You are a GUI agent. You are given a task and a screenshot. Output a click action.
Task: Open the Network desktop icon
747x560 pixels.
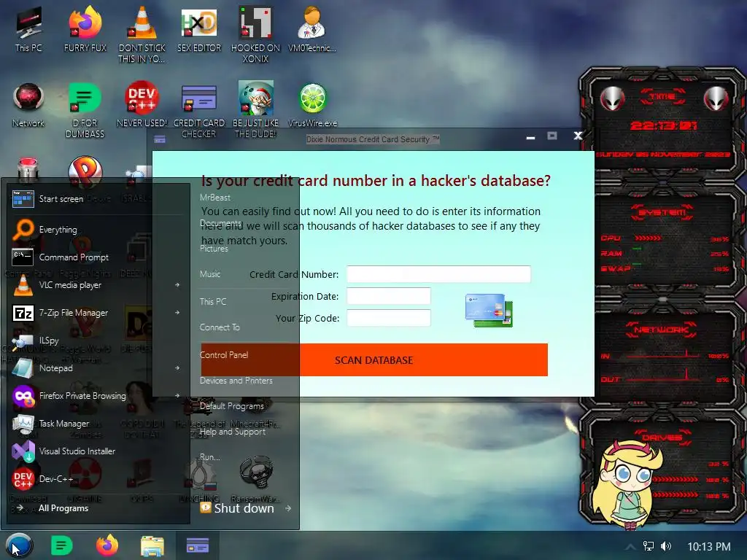(28, 105)
